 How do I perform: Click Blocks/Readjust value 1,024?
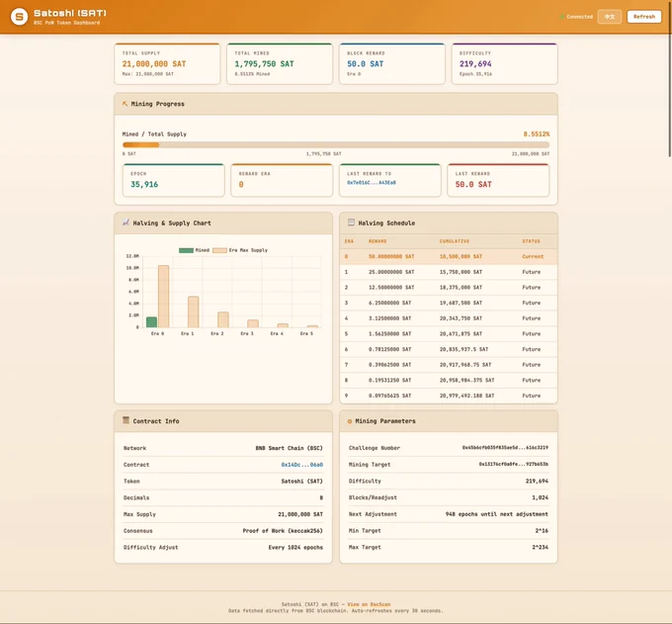[540, 497]
